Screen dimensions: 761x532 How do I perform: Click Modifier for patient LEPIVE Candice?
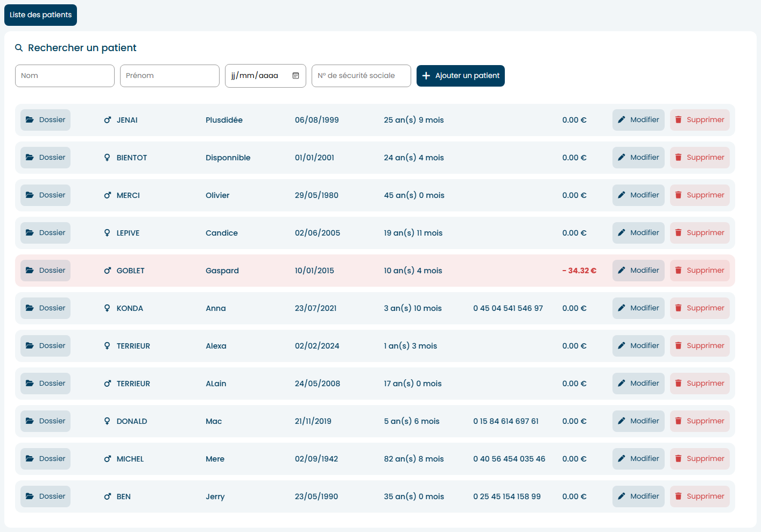[638, 232]
